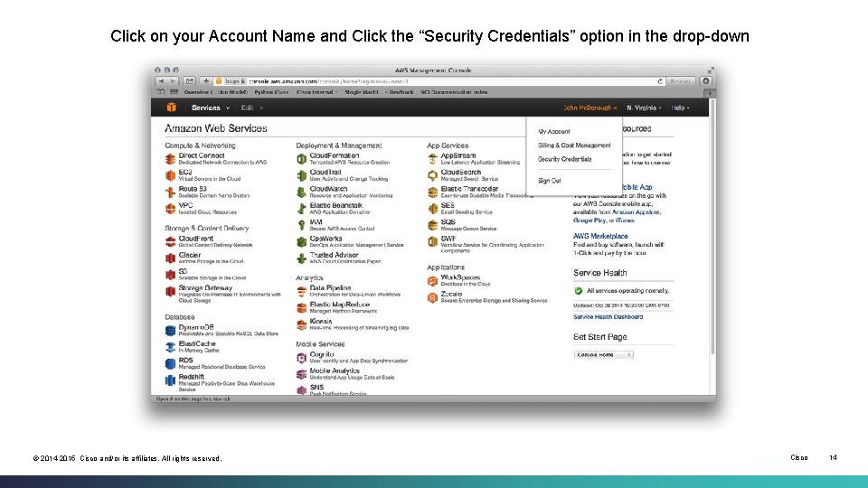Open the VPC service icon

click(171, 209)
